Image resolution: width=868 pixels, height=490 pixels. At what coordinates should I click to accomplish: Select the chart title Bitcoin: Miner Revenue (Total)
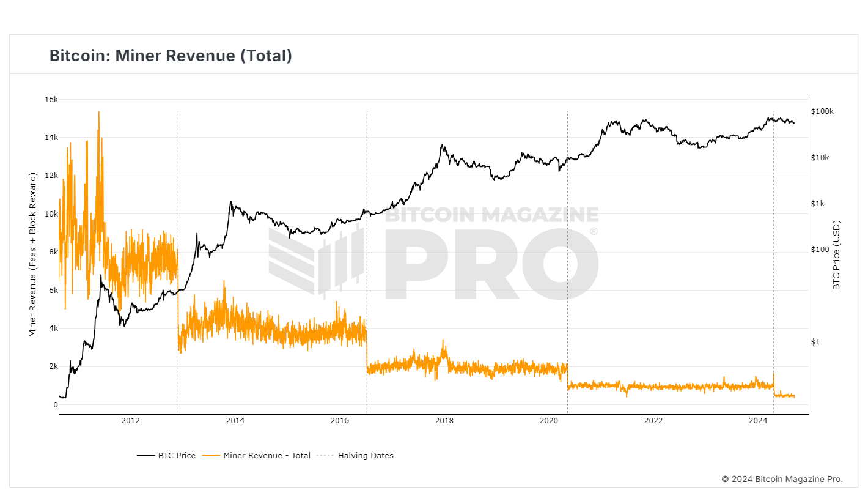(x=171, y=56)
